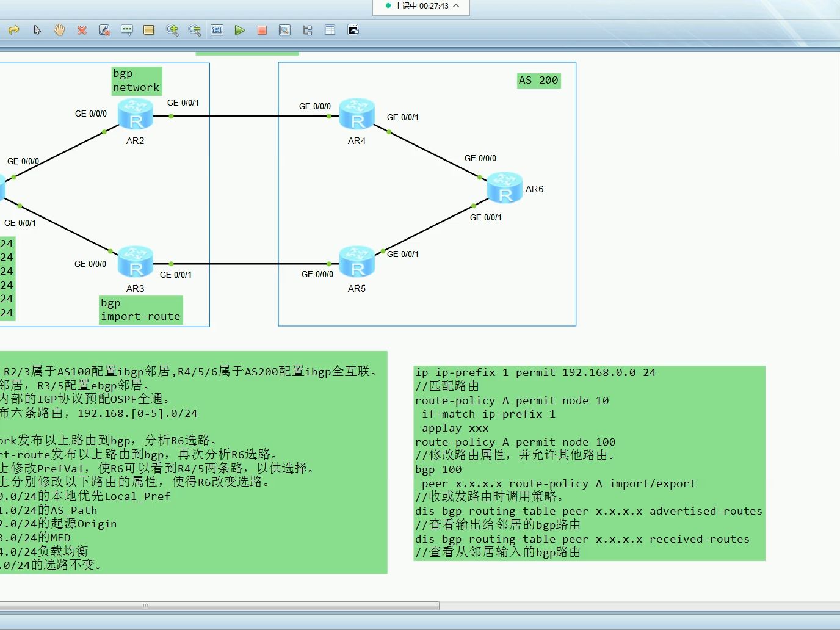The height and width of the screenshot is (630, 840).
Task: Expand the class timer chevron at top
Action: 456,6
